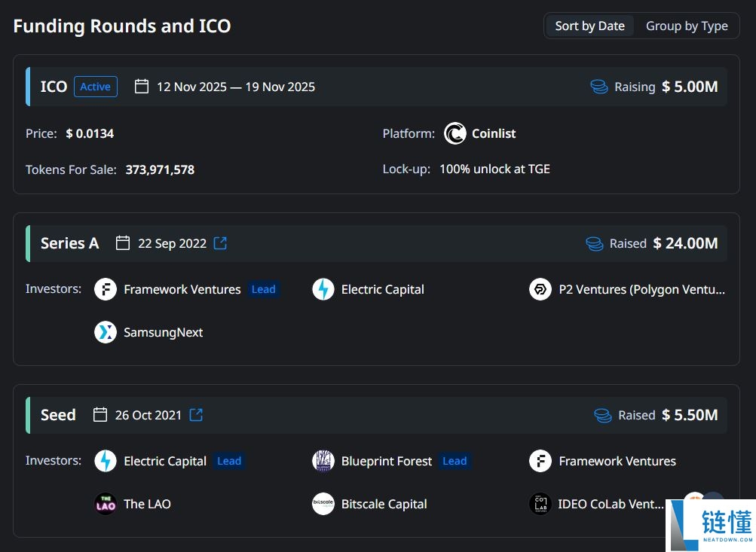Click the coins icon beside Raising $5.00M

(599, 87)
